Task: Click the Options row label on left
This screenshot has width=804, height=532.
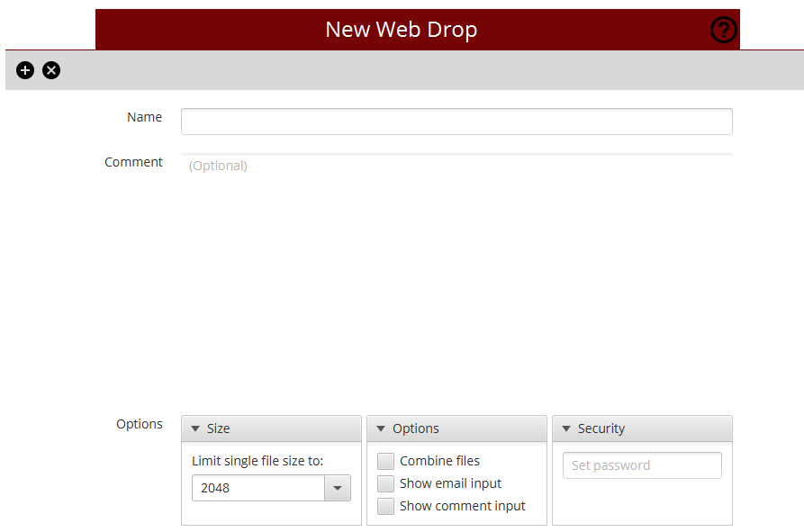Action: pos(140,424)
